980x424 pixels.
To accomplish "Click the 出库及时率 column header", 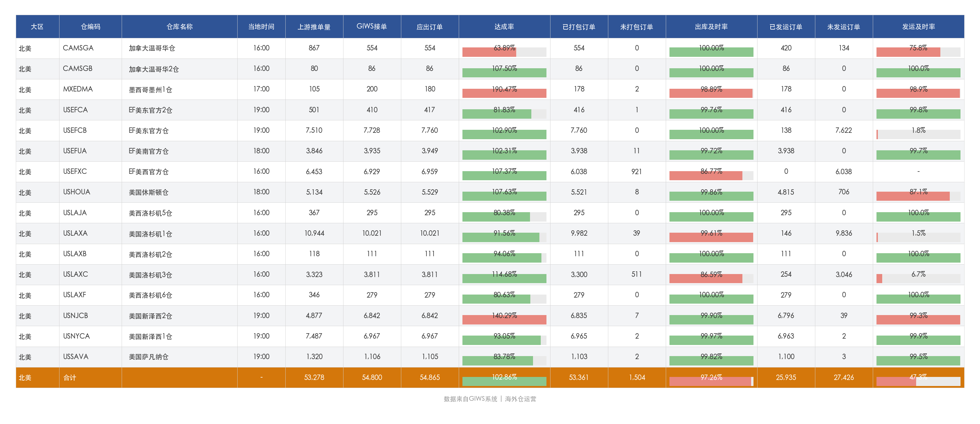I will pyautogui.click(x=711, y=27).
